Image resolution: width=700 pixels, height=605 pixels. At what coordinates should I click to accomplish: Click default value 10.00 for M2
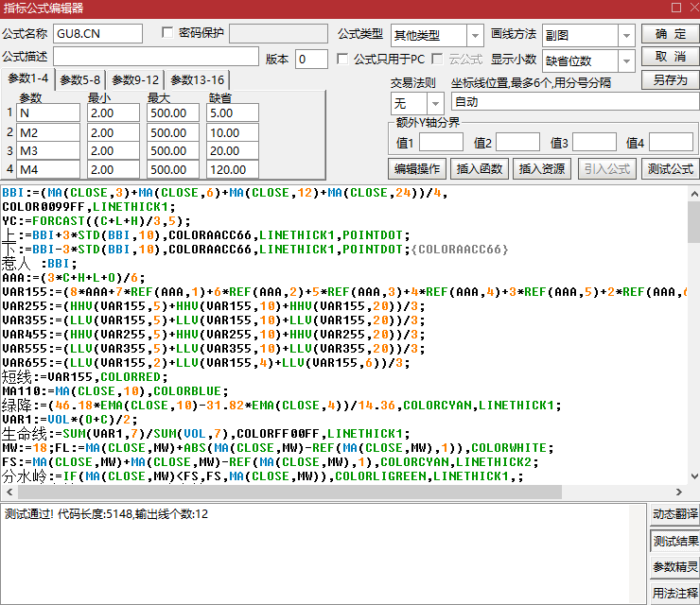pyautogui.click(x=233, y=132)
